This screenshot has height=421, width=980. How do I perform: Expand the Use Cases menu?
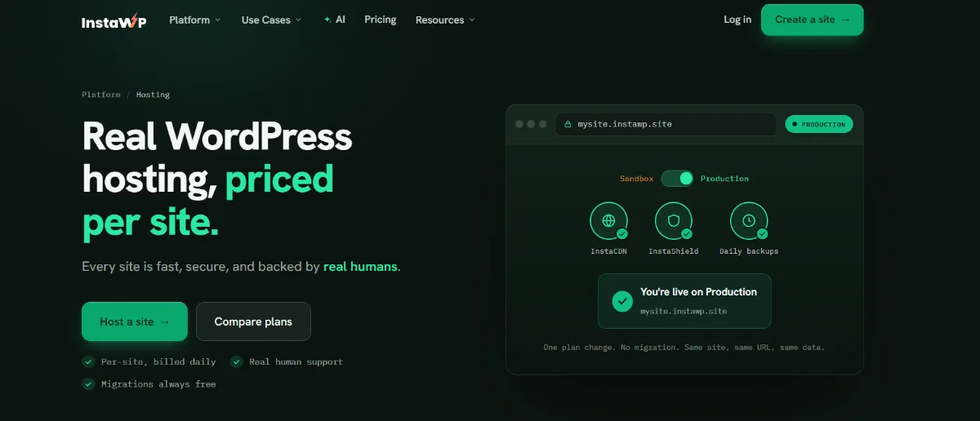[271, 20]
